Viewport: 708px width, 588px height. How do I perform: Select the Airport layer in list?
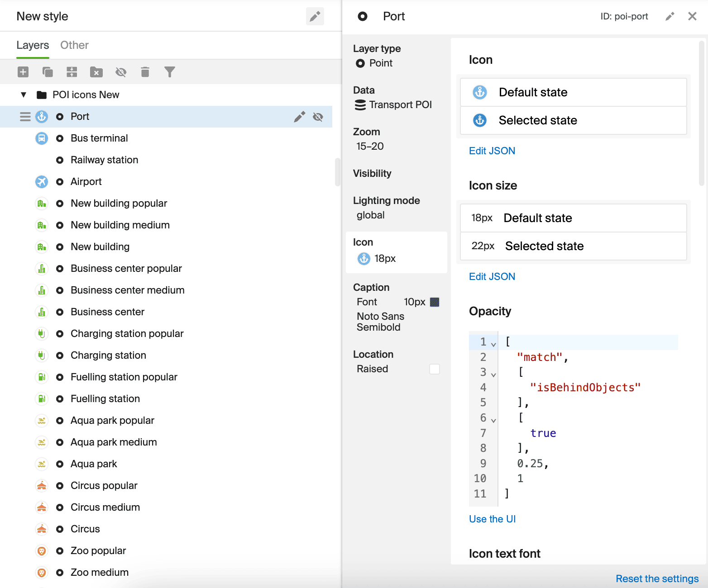point(86,182)
